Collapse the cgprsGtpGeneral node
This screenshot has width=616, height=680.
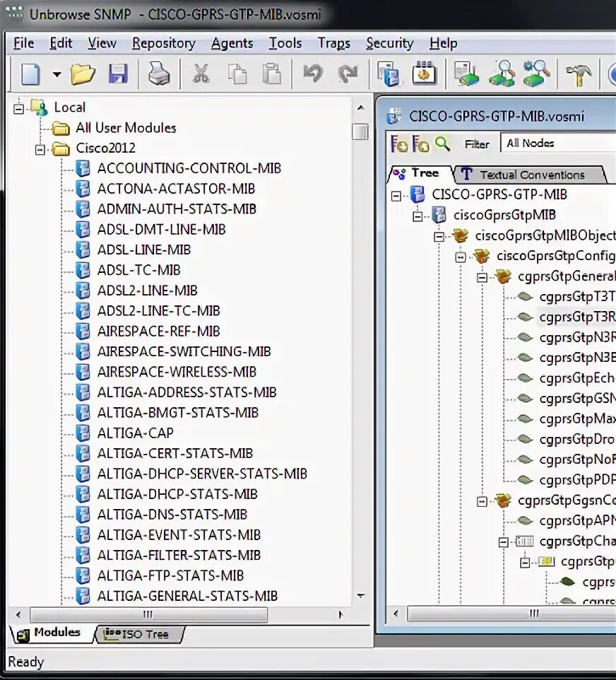[x=482, y=277]
